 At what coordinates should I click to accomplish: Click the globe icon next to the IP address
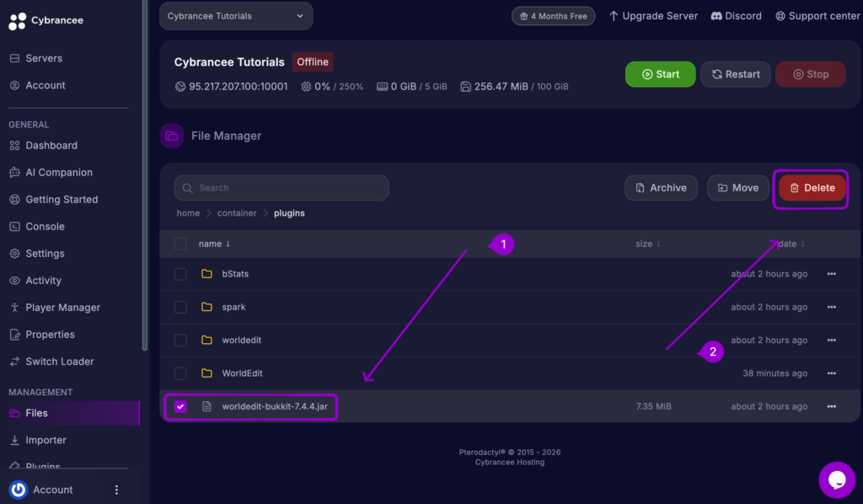[180, 86]
